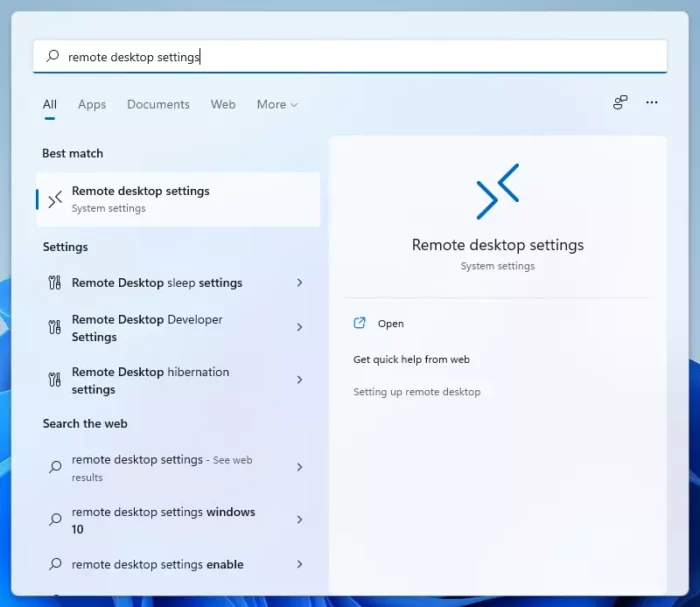This screenshot has height=607, width=700.
Task: Follow Setting up remote desktop link
Action: 417,392
